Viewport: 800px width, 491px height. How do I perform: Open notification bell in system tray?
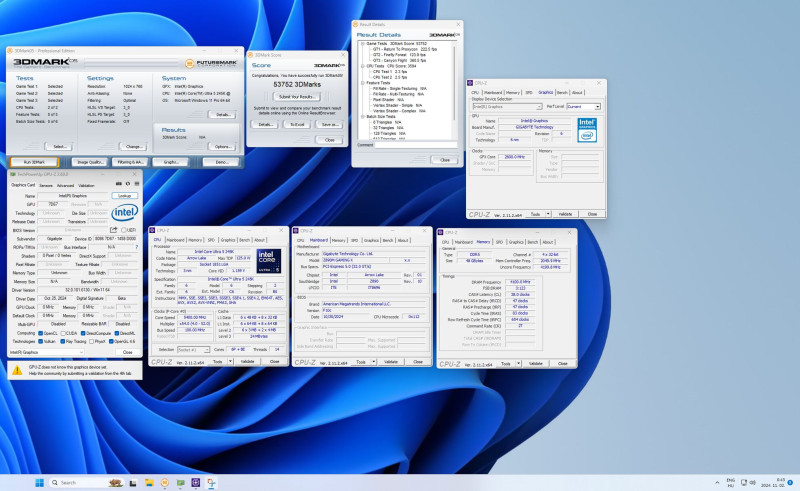pos(790,482)
